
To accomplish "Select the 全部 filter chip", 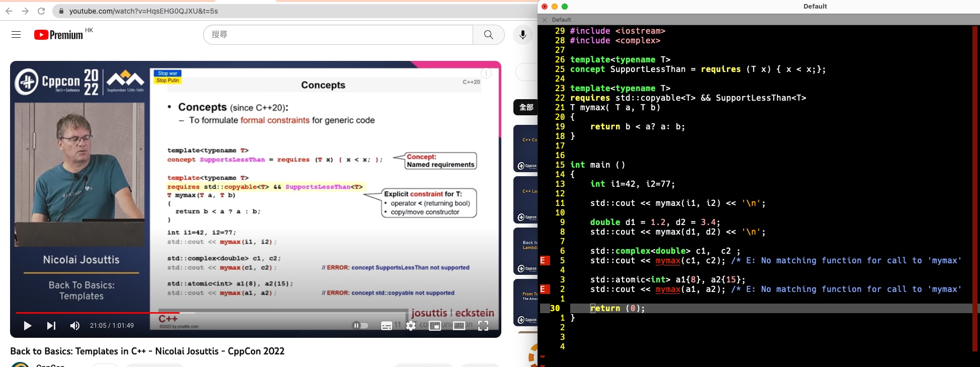I will pyautogui.click(x=526, y=107).
